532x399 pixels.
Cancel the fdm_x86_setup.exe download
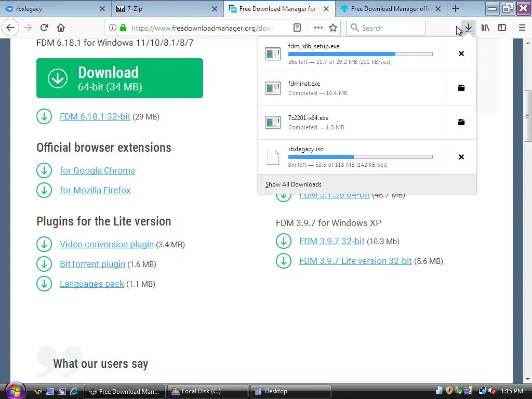click(461, 54)
